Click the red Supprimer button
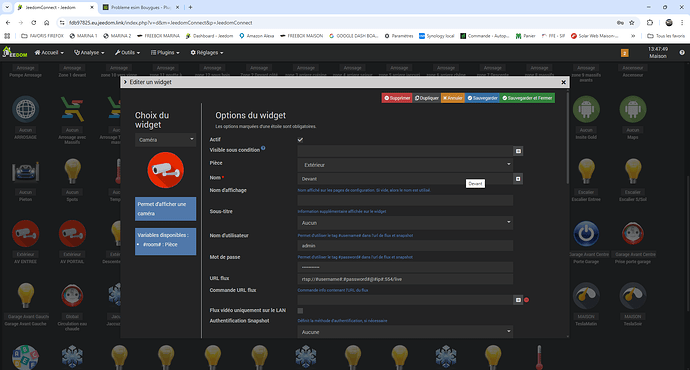690x370 pixels. (397, 98)
